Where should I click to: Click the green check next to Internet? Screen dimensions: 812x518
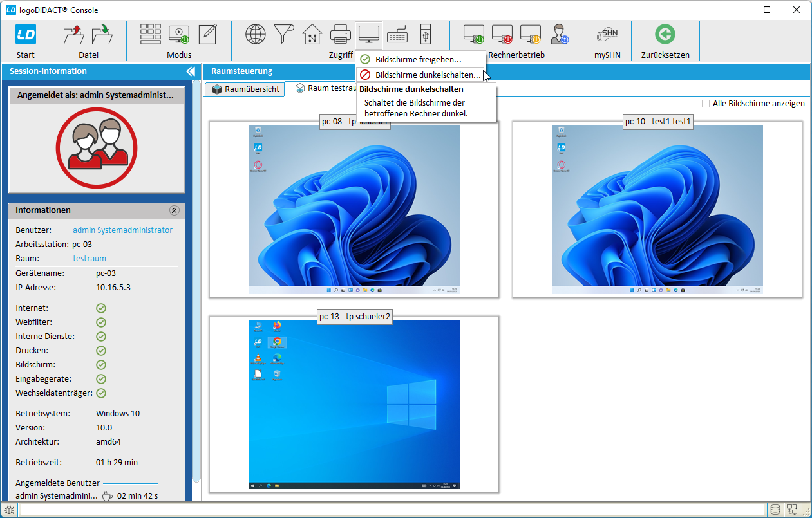pos(101,308)
